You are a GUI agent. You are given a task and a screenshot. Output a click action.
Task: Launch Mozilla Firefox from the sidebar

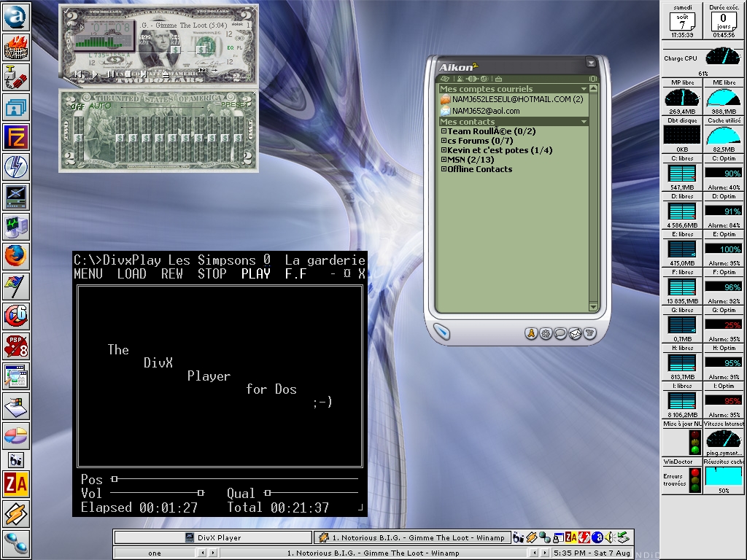pos(16,257)
